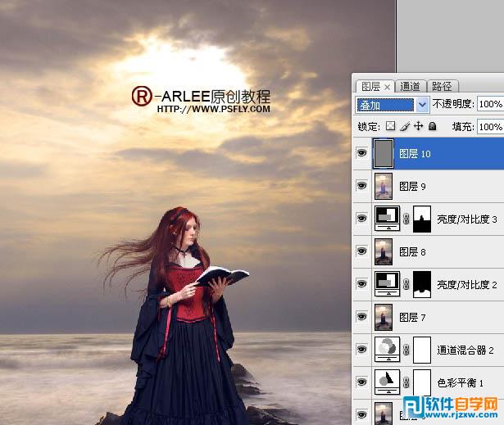Select the 图层 9 layer name
Image resolution: width=504 pixels, height=425 pixels.
412,187
